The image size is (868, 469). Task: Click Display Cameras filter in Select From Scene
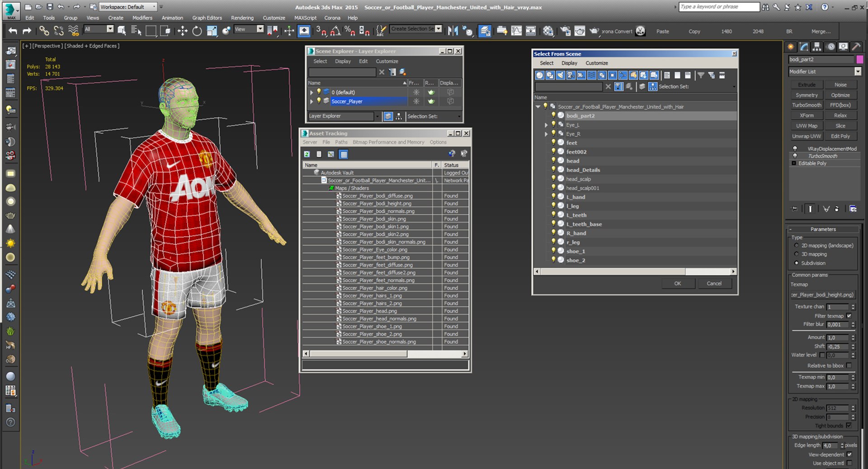pyautogui.click(x=571, y=75)
